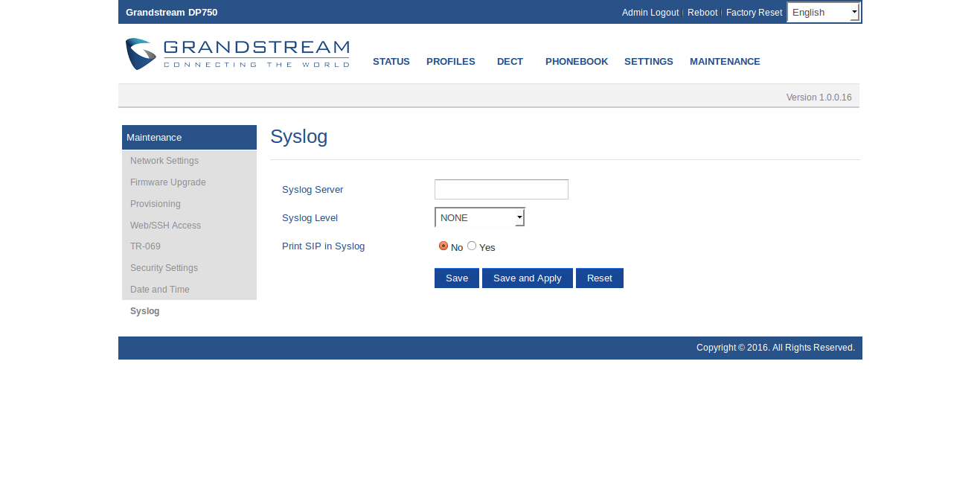Image resolution: width=980 pixels, height=501 pixels.
Task: Click Admin Logout link
Action: pyautogui.click(x=650, y=13)
